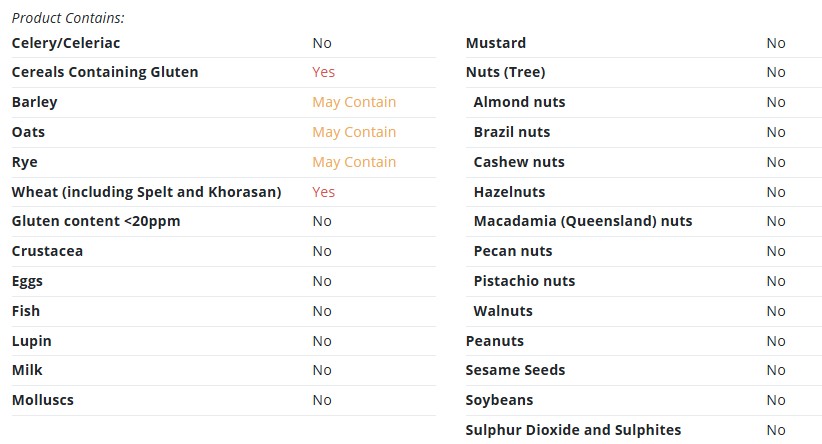Screen dimensions: 822x444
Task: Select the Oats allergen label
Action: click(28, 132)
